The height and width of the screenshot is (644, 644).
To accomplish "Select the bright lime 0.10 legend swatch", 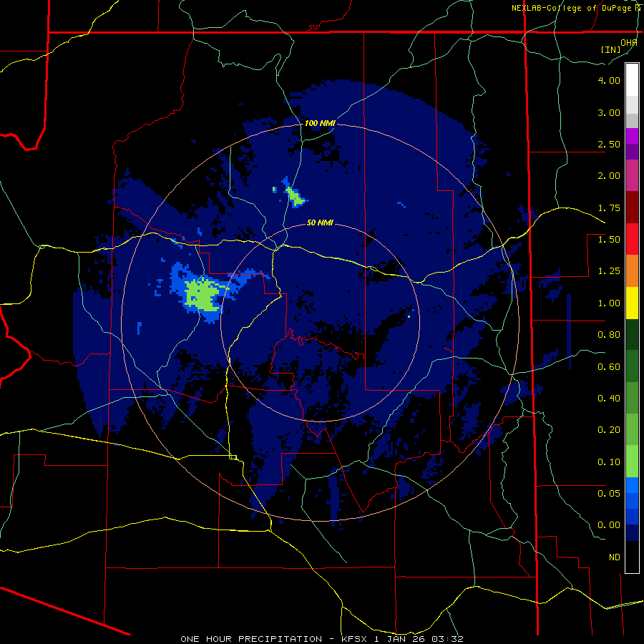I will (x=632, y=462).
